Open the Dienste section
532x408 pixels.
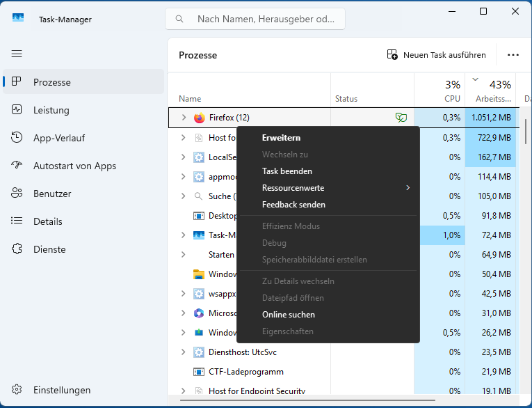[x=83, y=249]
